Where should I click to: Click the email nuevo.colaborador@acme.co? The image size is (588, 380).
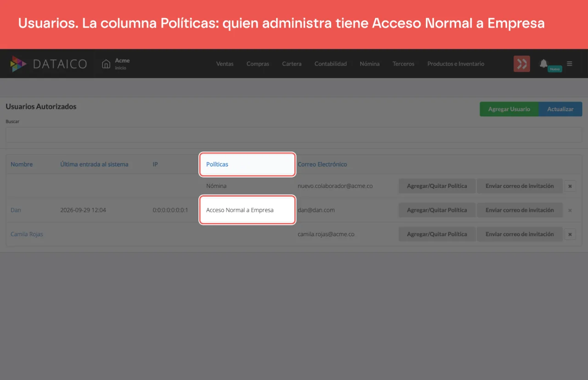[x=335, y=186]
